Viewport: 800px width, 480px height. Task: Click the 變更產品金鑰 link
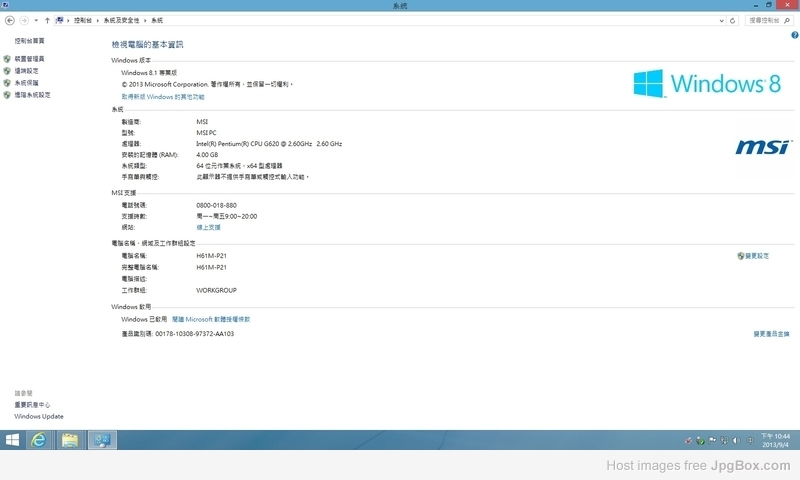click(x=771, y=333)
